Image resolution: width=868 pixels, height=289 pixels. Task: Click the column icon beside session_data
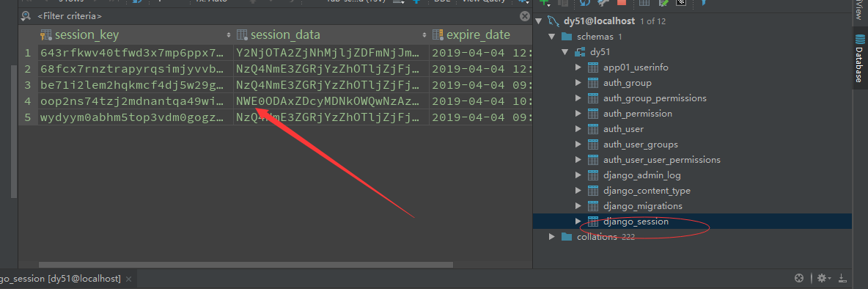tap(242, 35)
